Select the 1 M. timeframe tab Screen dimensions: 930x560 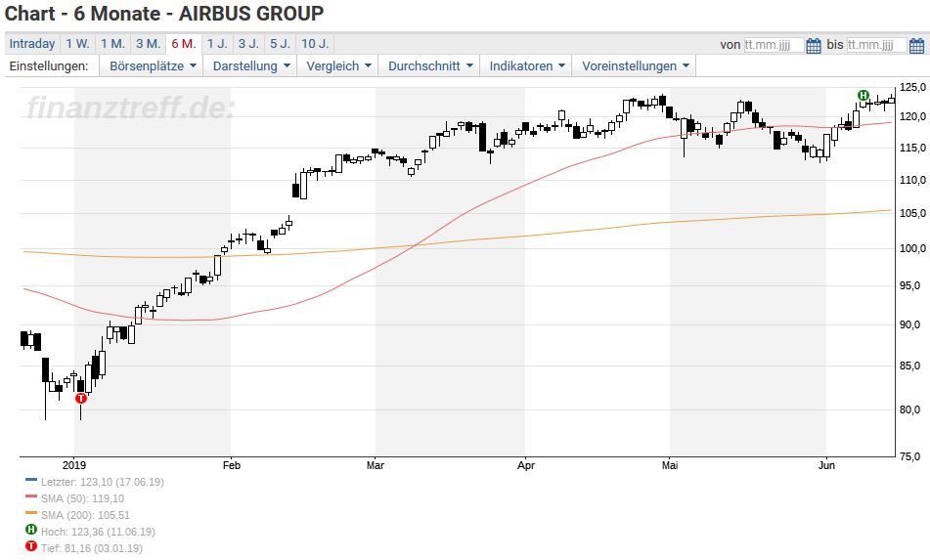point(112,44)
